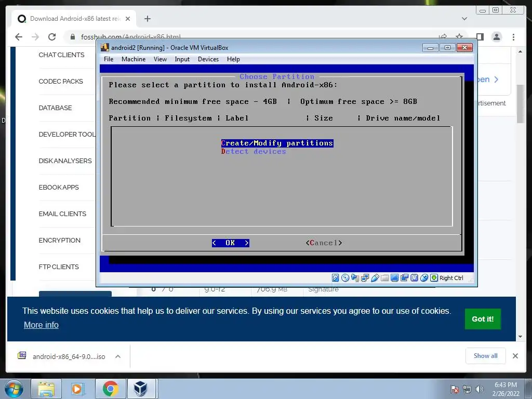Open a new Chrome tab
The width and height of the screenshot is (532, 399).
[x=147, y=19]
